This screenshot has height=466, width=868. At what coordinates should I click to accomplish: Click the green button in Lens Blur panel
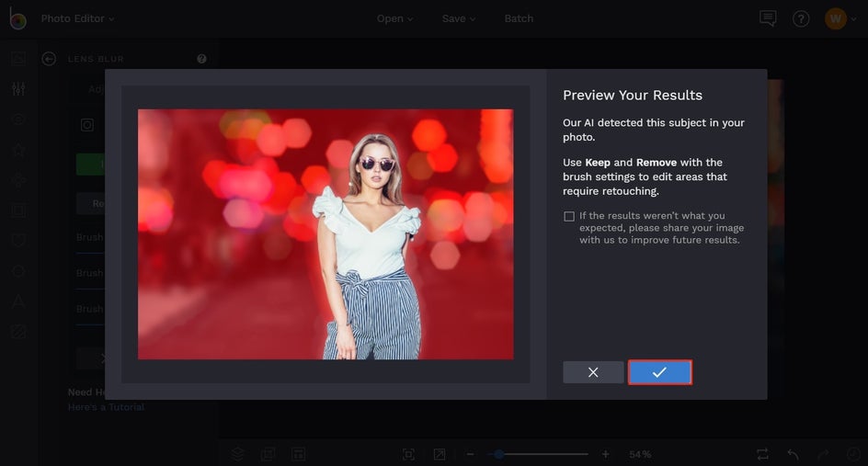click(90, 165)
